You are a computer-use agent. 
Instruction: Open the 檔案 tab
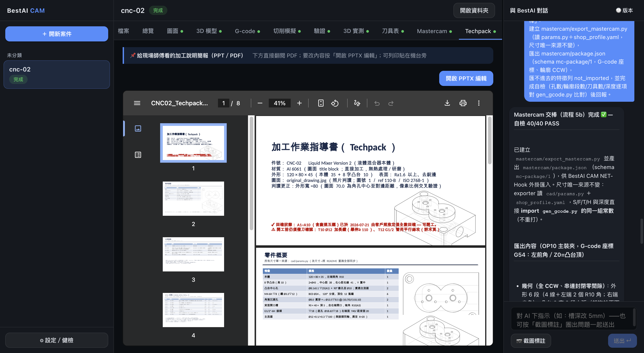click(x=124, y=31)
